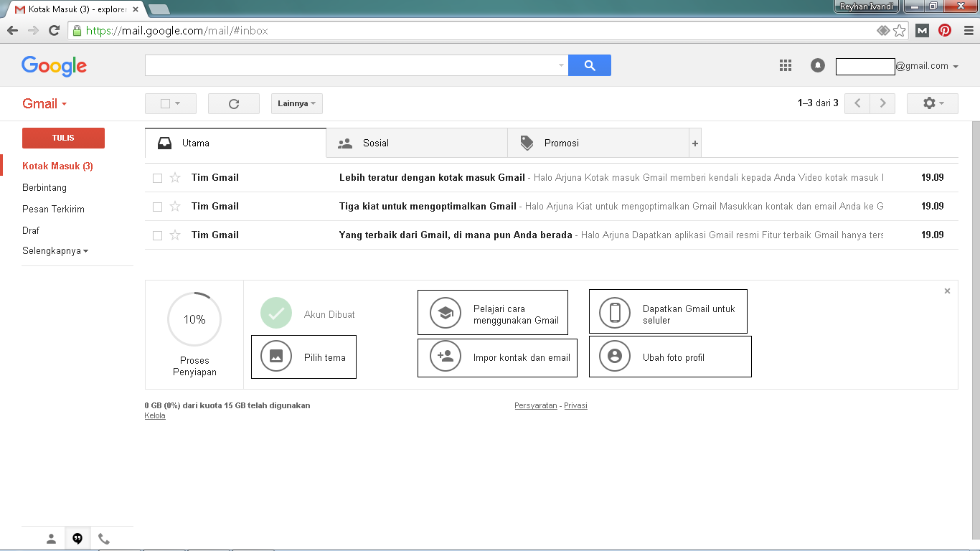This screenshot has height=551, width=980.
Task: Open the Lainnya dropdown
Action: click(x=296, y=103)
